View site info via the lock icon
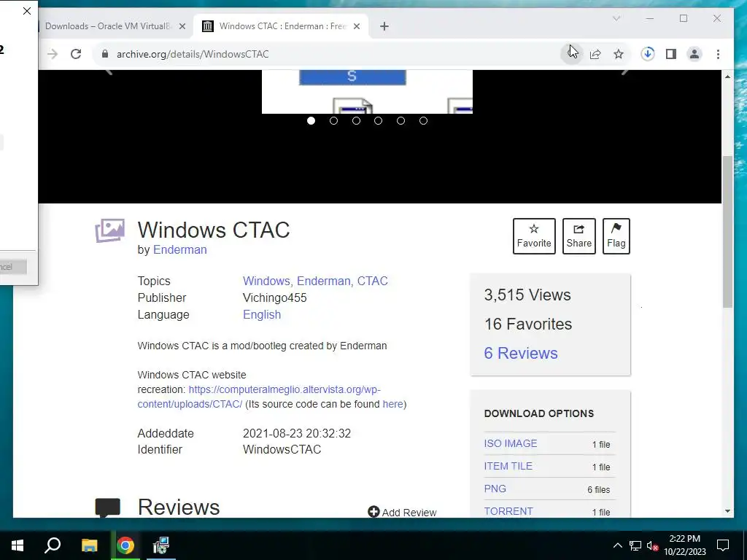 [x=105, y=54]
